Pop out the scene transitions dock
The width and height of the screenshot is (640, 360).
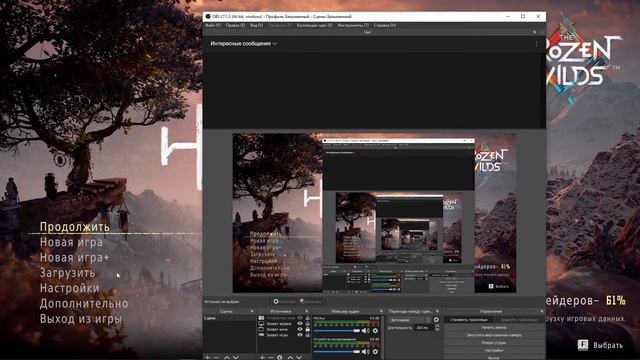[437, 311]
